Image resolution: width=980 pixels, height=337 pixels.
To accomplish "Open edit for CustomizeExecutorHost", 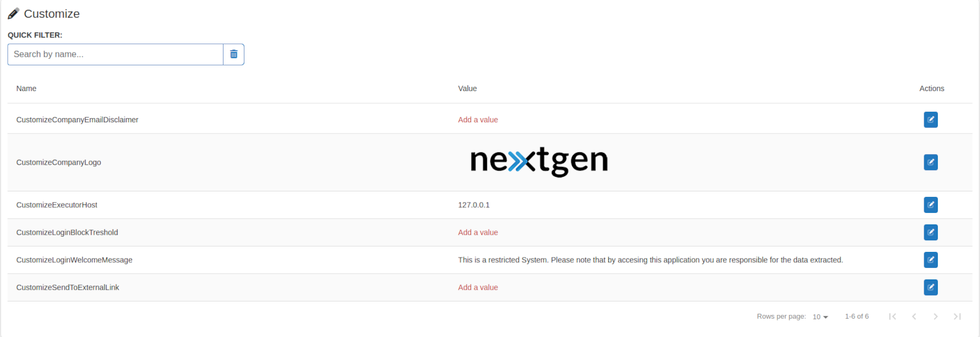I will coord(930,205).
